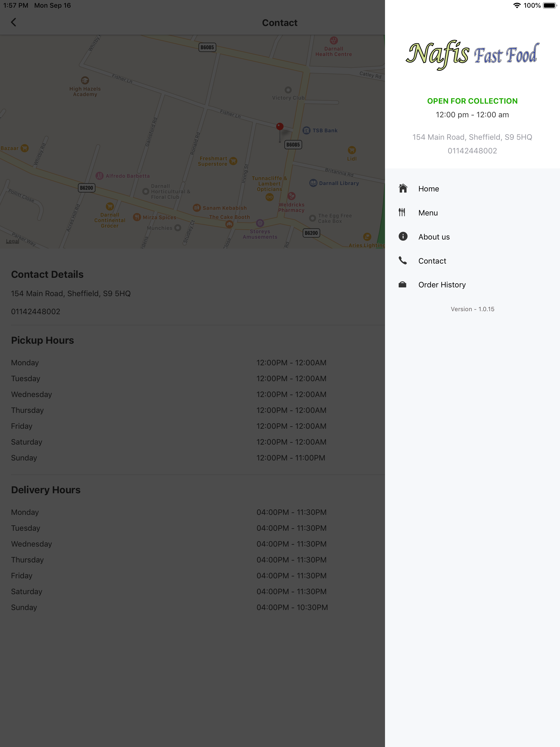Tap OPEN FOR COLLECTION status text
This screenshot has height=747, width=560.
[x=472, y=101]
